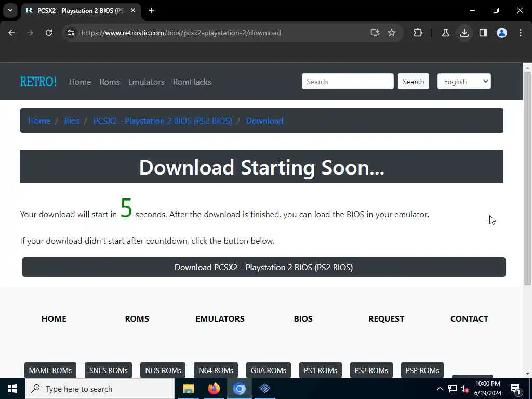Open Home in the site navbar
Screen dimensions: 532x399
pyautogui.click(x=80, y=82)
